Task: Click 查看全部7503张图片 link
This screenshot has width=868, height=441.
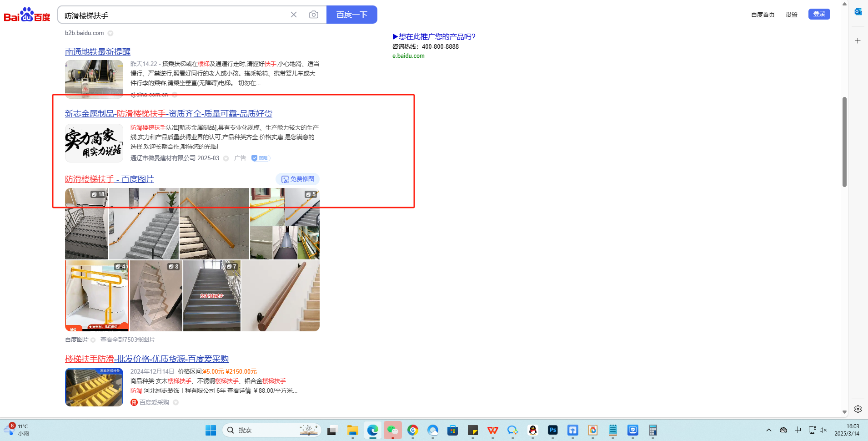Action: [x=128, y=340]
